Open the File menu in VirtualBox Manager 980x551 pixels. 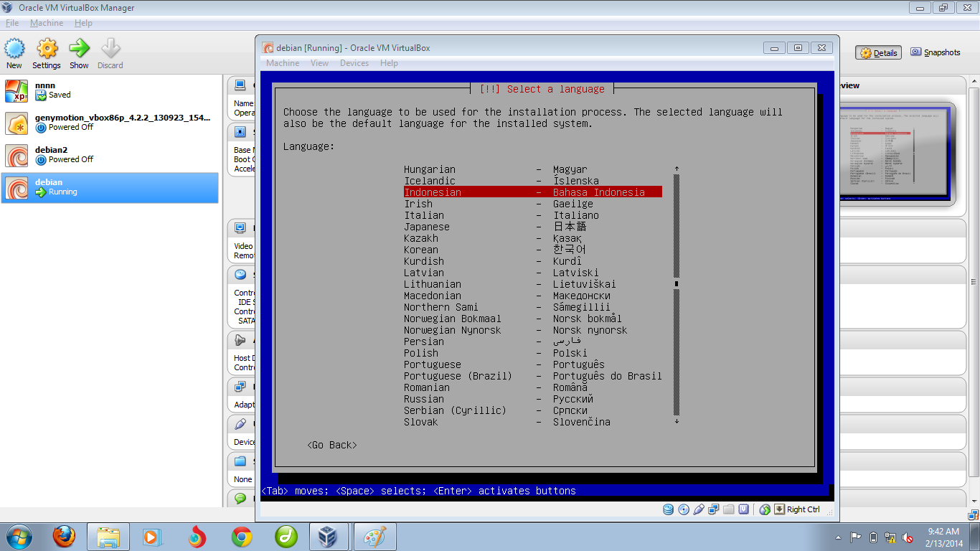[12, 23]
